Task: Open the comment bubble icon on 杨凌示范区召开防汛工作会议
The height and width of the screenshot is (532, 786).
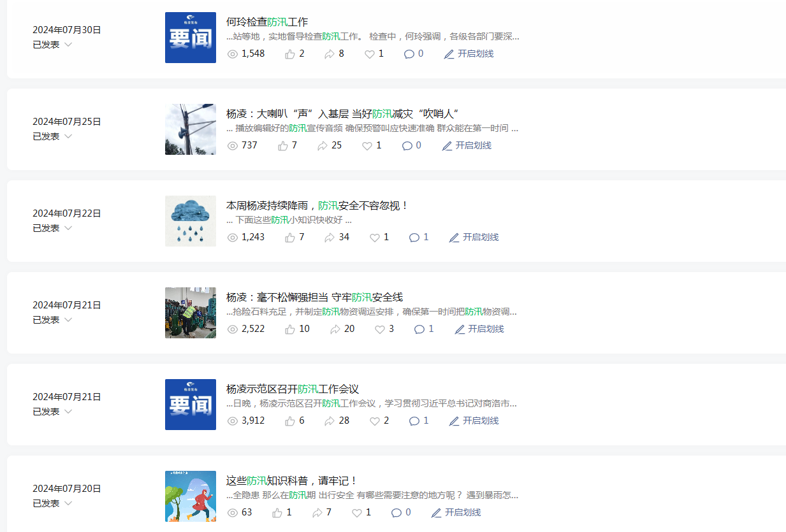Action: tap(414, 421)
